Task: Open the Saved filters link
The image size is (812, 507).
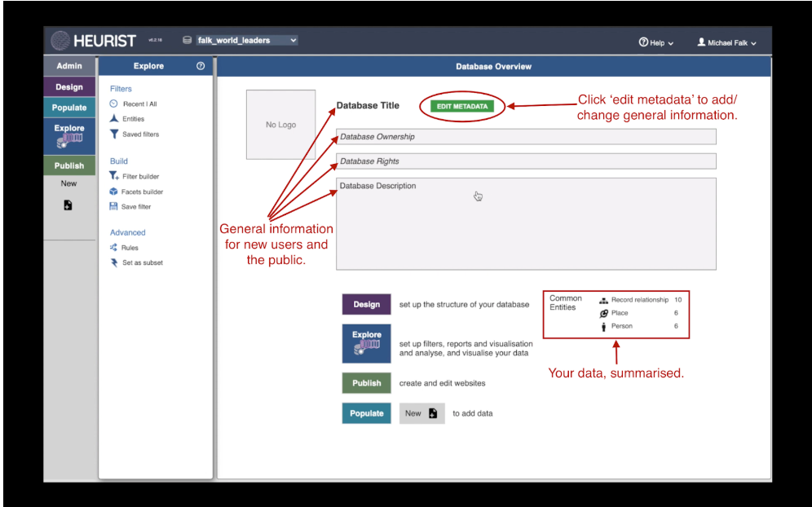Action: click(141, 134)
